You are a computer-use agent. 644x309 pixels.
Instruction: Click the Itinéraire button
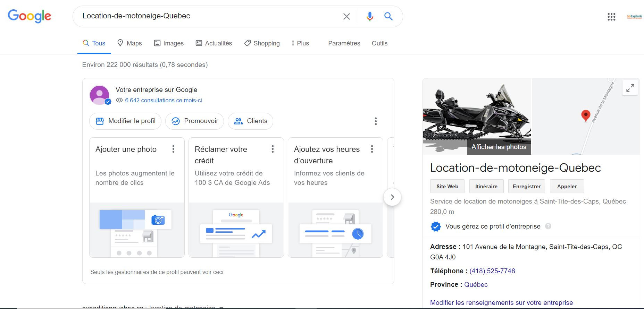coord(486,186)
